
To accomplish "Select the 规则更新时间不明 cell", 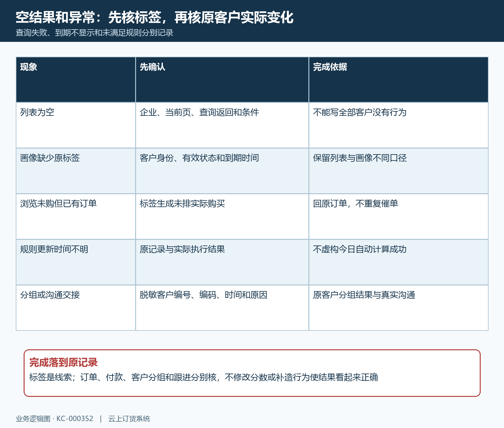I will [x=76, y=262].
